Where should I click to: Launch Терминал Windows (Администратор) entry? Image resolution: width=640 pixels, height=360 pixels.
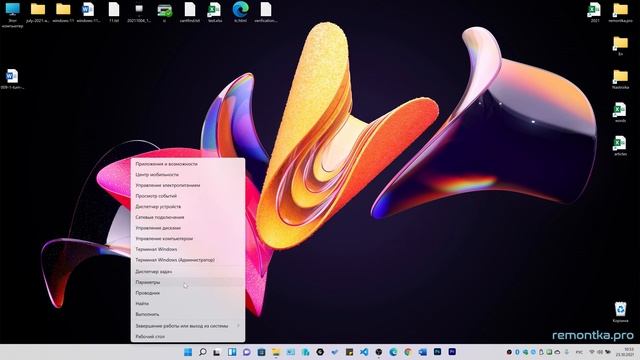point(188,260)
